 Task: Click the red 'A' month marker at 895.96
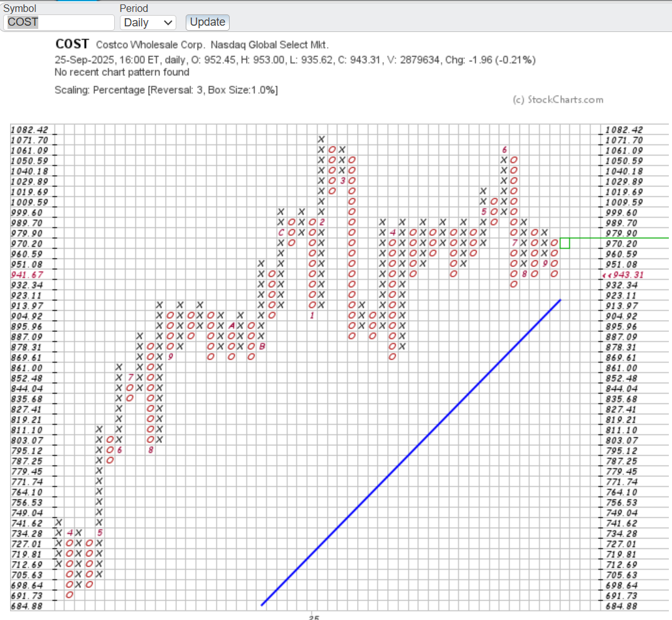232,326
